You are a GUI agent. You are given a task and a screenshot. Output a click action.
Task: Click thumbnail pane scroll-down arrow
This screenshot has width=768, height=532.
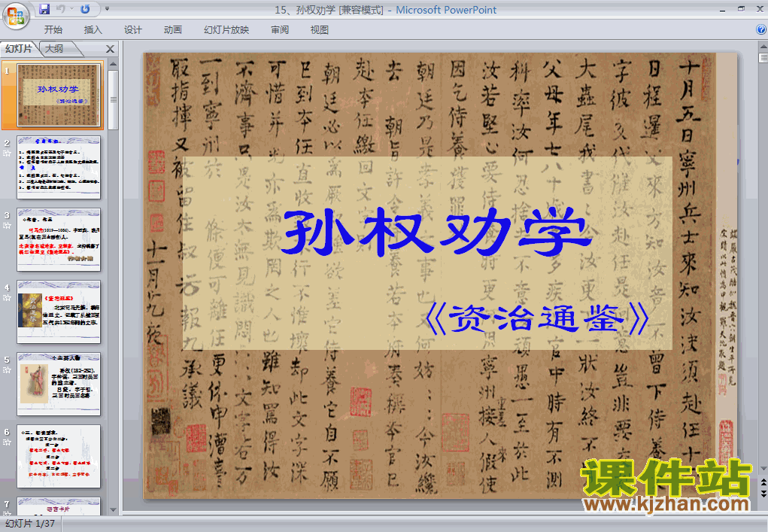[113, 510]
